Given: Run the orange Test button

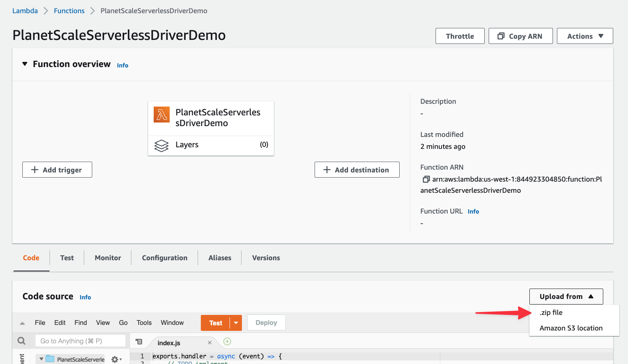Looking at the screenshot, I should 216,323.
